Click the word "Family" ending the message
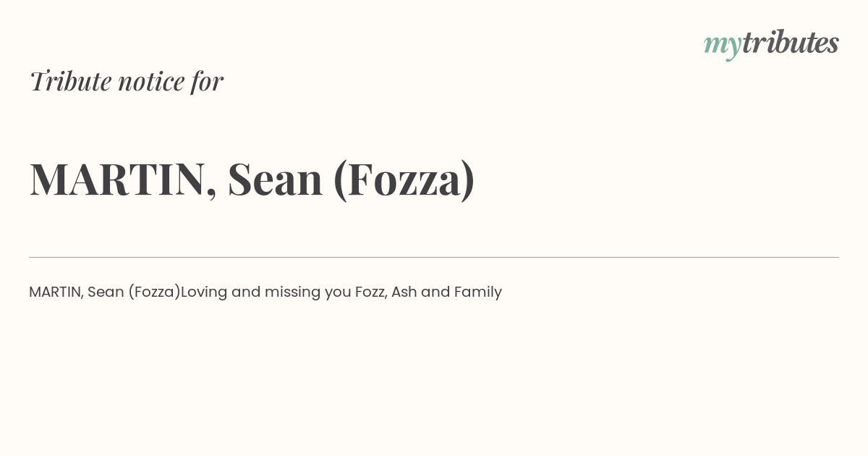 click(478, 293)
